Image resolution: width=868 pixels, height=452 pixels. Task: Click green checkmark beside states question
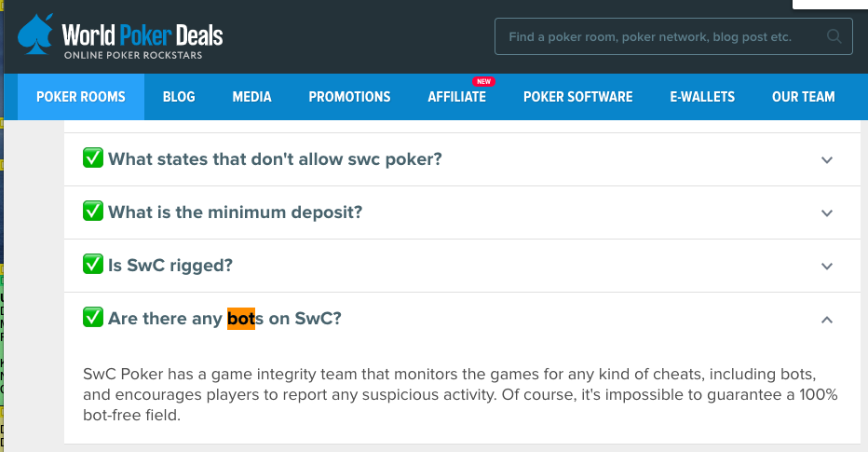pos(93,158)
